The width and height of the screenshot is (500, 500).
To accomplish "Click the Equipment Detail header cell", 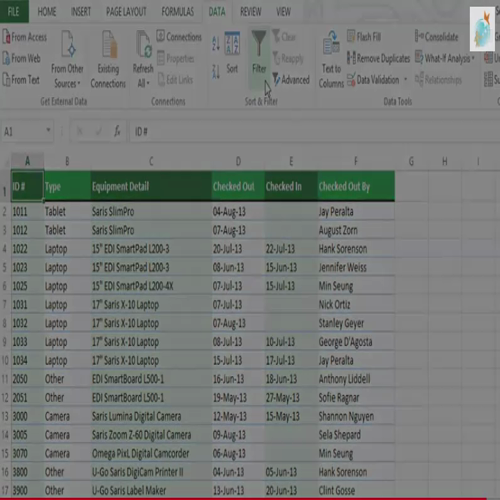I will [151, 186].
